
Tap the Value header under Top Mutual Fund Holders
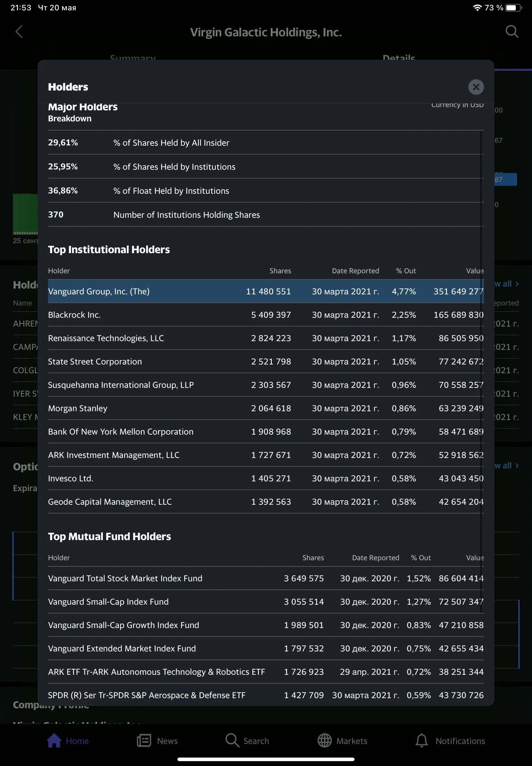[x=475, y=558]
